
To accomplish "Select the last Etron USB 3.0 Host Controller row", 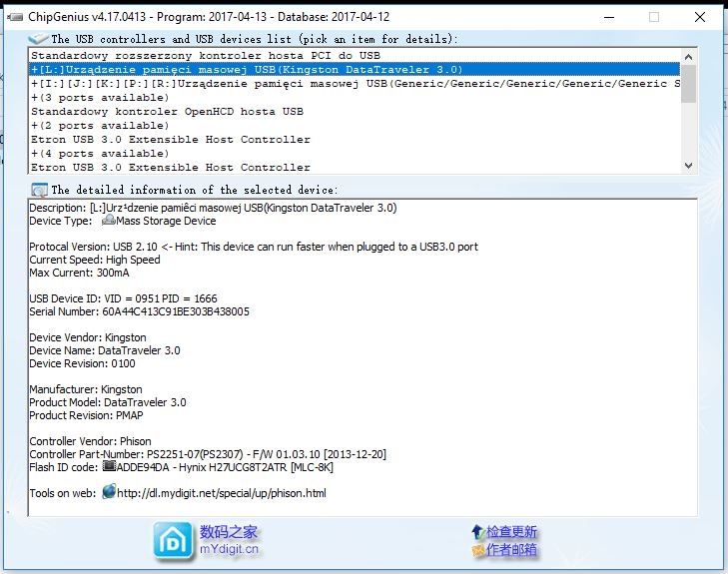I will 355,167.
